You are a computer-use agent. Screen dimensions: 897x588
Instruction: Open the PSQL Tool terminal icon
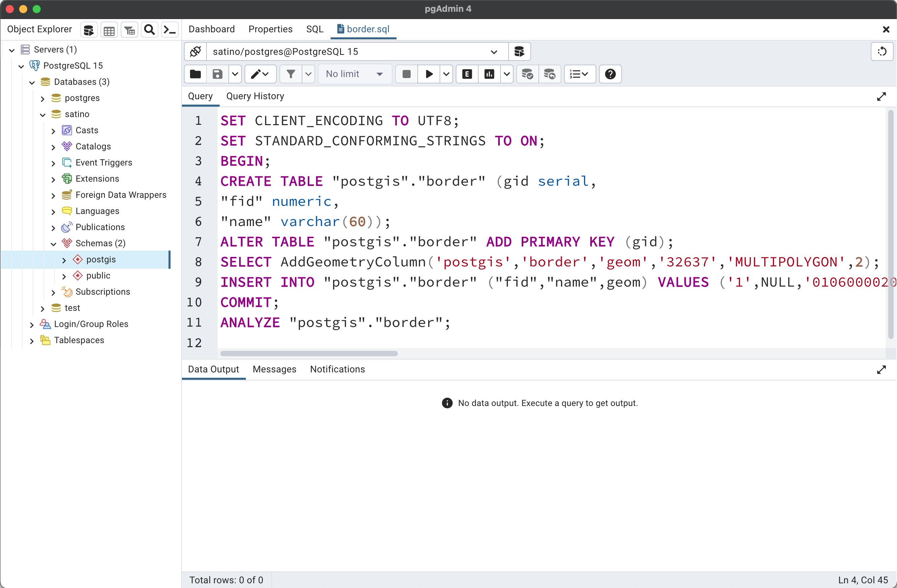[170, 30]
